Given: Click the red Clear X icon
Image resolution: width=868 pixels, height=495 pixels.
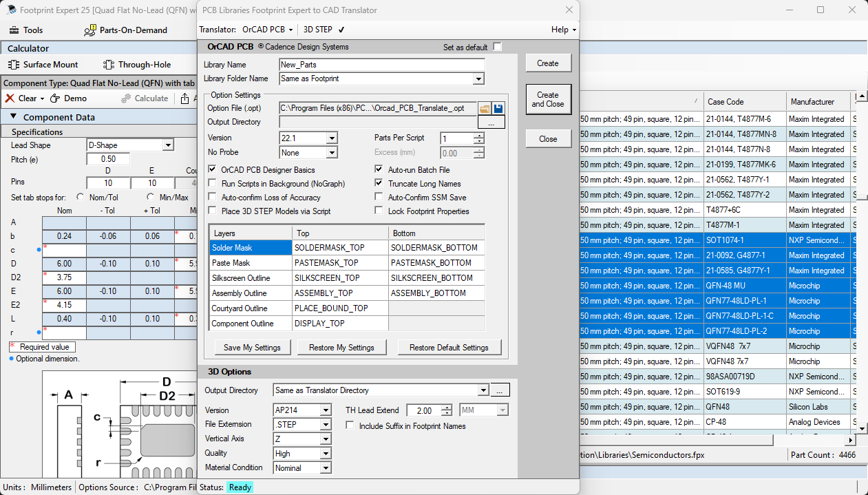Looking at the screenshot, I should click(x=10, y=98).
